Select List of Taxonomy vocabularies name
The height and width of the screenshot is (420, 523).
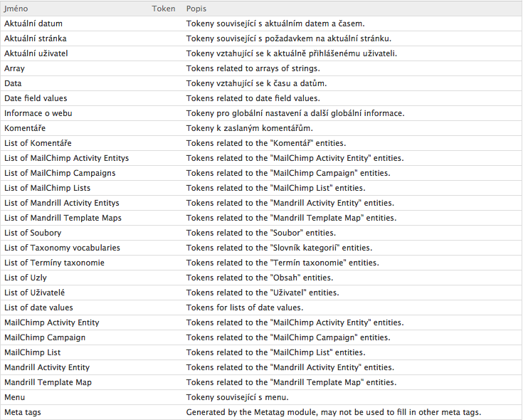tap(62, 248)
